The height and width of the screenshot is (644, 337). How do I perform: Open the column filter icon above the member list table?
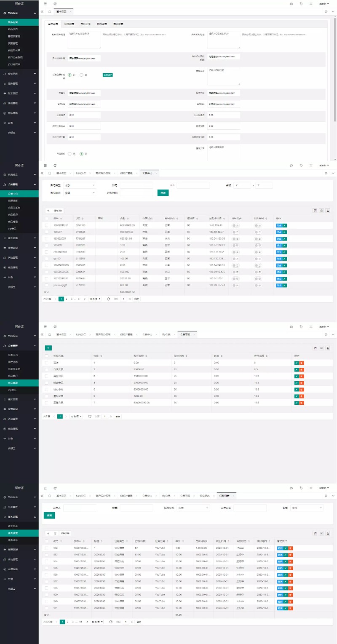tap(315, 210)
